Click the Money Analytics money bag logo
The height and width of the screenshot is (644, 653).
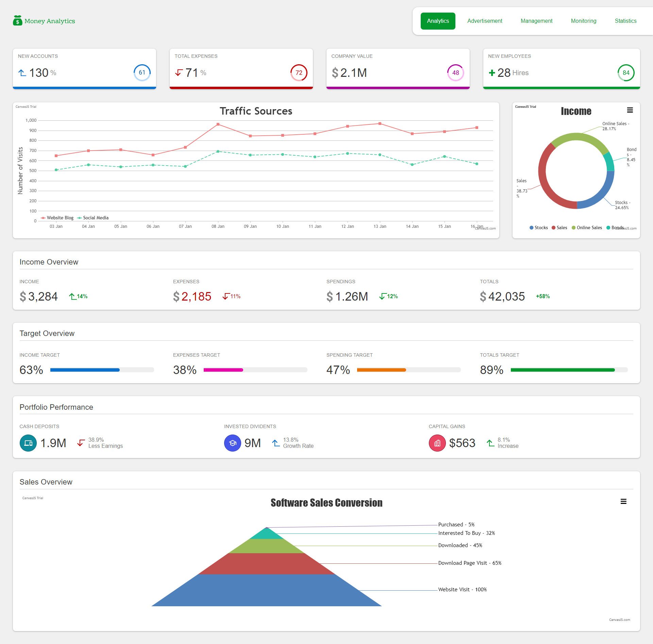click(17, 21)
